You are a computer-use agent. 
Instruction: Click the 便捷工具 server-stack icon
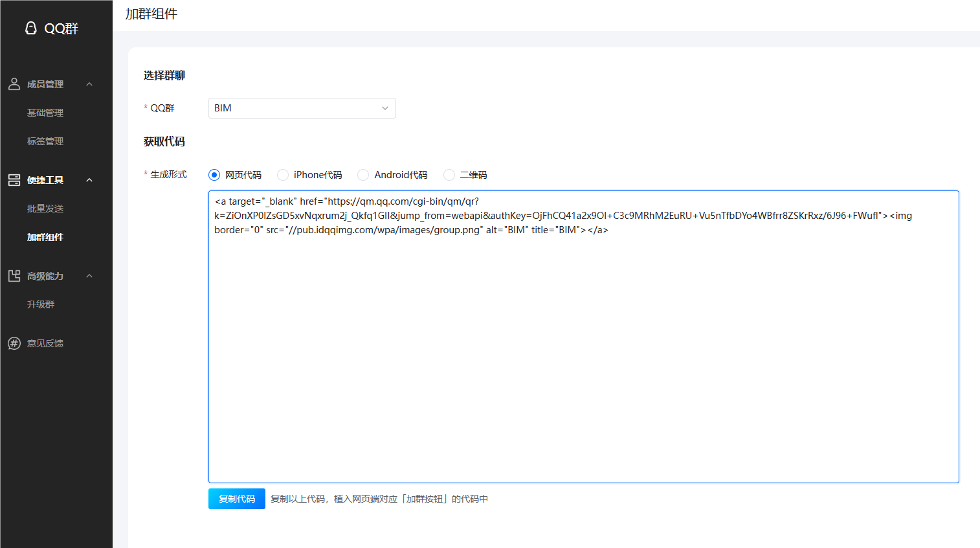click(x=14, y=180)
